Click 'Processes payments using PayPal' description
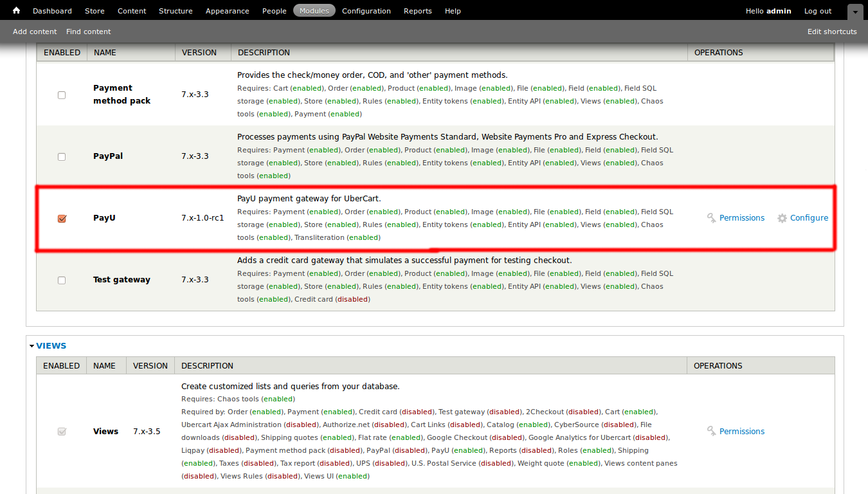The image size is (868, 494). [448, 137]
